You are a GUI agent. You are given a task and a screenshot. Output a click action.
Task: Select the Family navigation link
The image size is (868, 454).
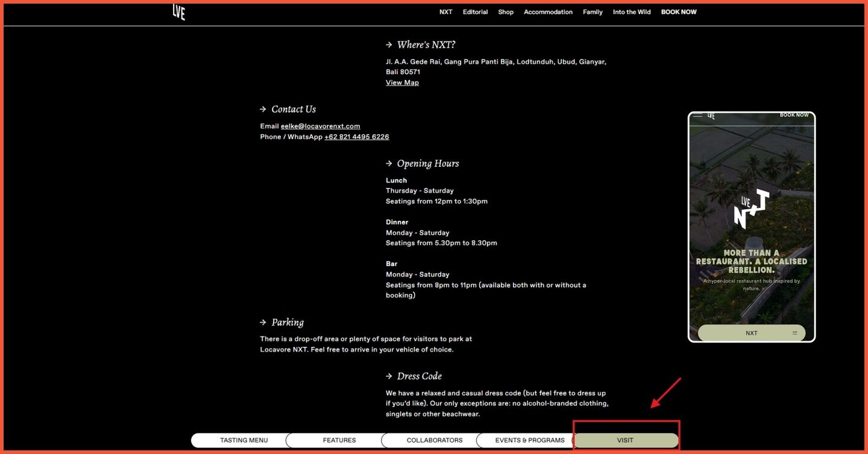point(593,12)
